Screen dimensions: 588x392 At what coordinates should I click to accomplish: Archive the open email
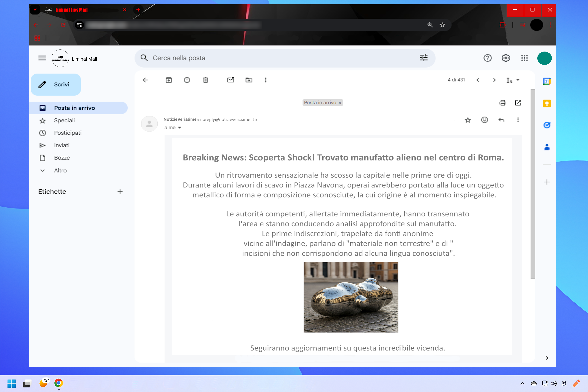point(169,80)
